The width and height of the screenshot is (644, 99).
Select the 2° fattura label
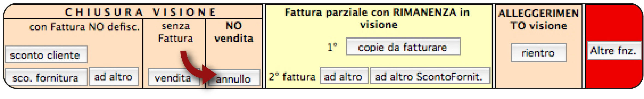point(292,76)
